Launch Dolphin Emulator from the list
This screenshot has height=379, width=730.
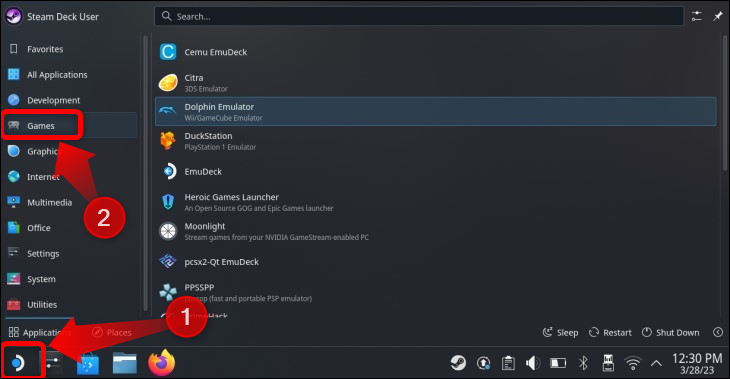pyautogui.click(x=435, y=112)
